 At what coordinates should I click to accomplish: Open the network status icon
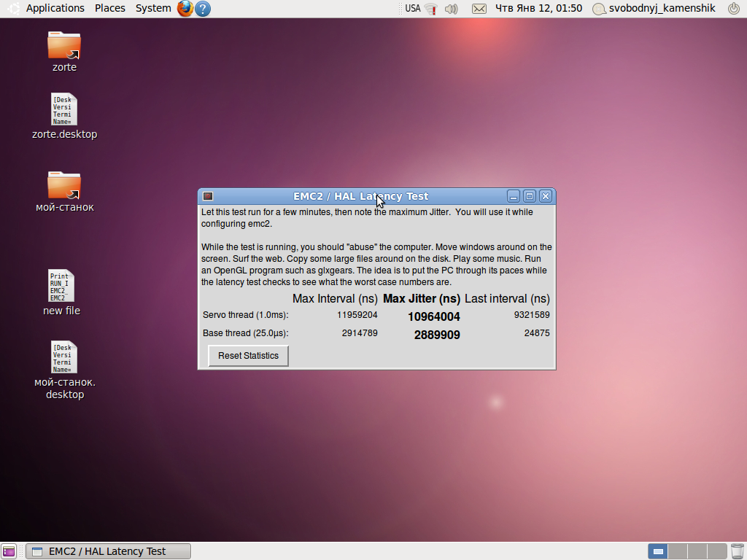(x=431, y=9)
